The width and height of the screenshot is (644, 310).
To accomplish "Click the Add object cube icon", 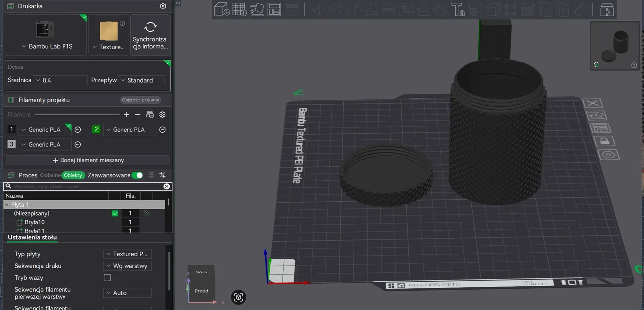I will coord(221,9).
